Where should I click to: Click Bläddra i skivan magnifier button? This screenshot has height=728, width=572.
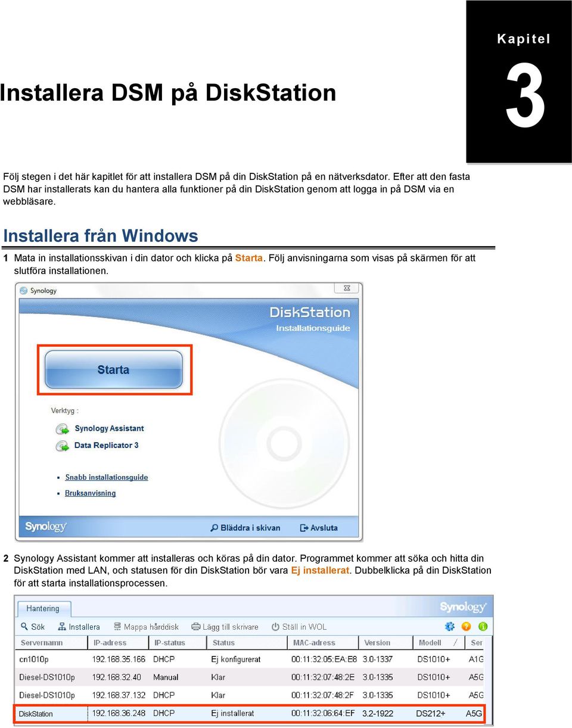pyautogui.click(x=245, y=528)
